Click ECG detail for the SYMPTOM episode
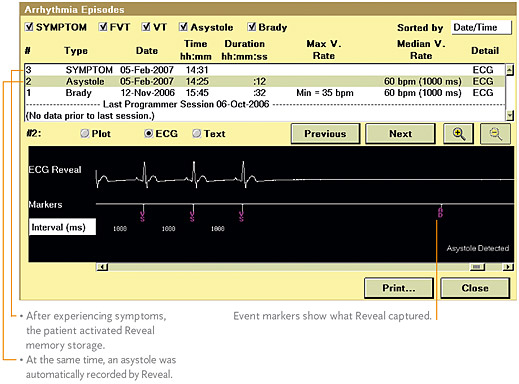The image size is (519, 384). 483,70
